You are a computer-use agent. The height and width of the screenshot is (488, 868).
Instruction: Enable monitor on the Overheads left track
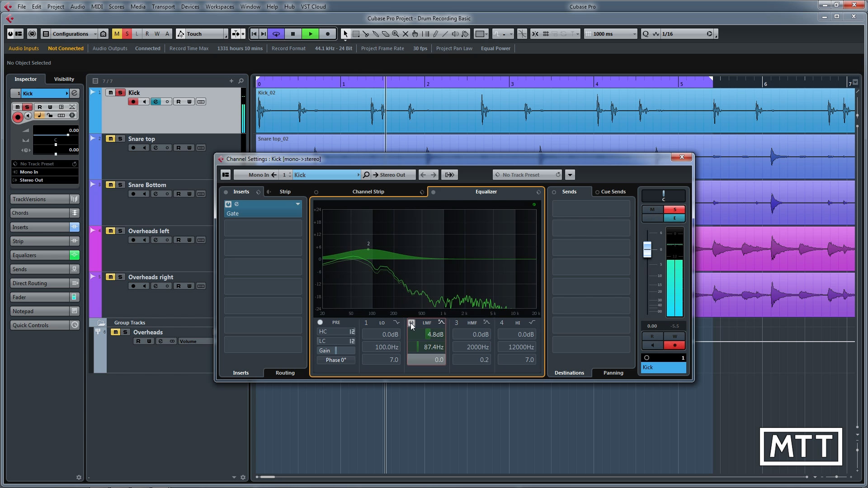(x=144, y=240)
